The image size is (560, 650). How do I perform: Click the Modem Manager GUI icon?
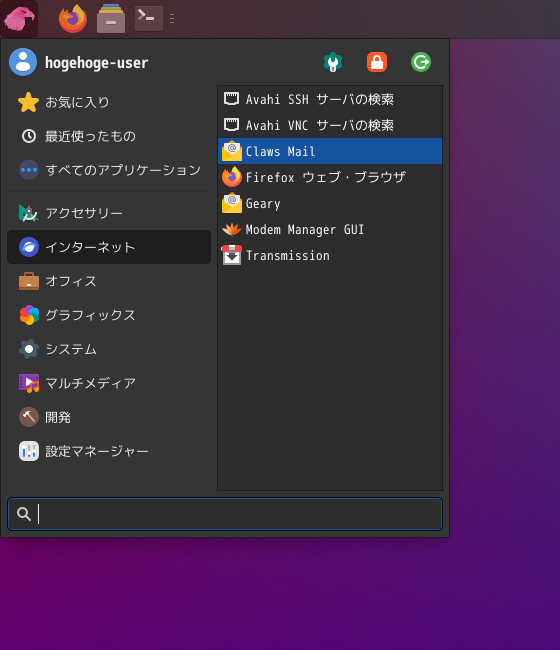[232, 229]
